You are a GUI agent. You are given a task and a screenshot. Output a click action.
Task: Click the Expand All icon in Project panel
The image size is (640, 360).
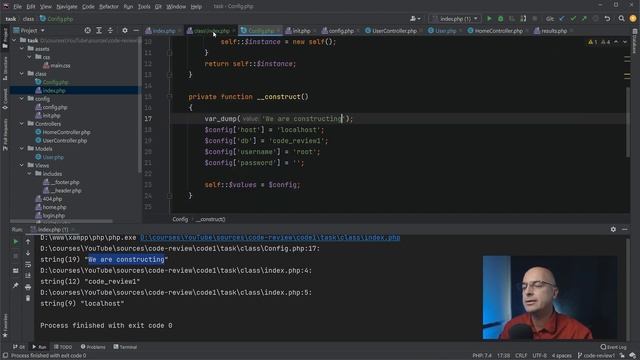tap(99, 31)
